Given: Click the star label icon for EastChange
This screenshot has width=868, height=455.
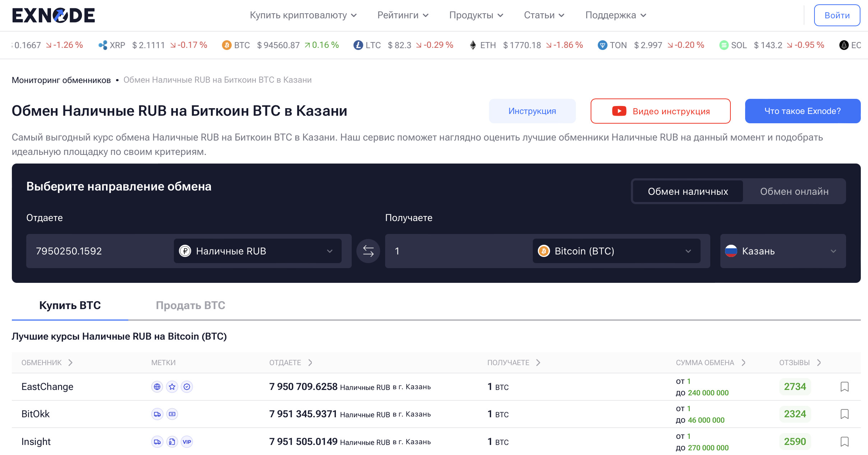Looking at the screenshot, I should click(172, 387).
